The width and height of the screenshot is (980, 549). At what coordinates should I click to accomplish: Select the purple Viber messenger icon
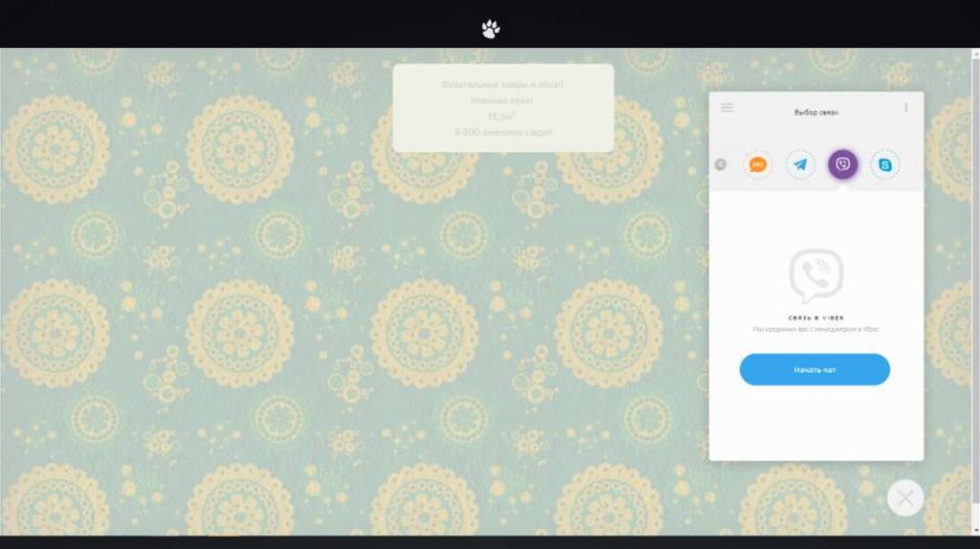point(842,165)
